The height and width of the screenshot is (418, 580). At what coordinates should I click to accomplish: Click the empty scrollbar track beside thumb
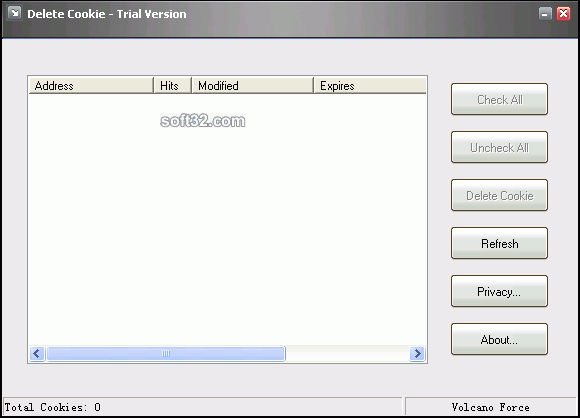tap(347, 354)
